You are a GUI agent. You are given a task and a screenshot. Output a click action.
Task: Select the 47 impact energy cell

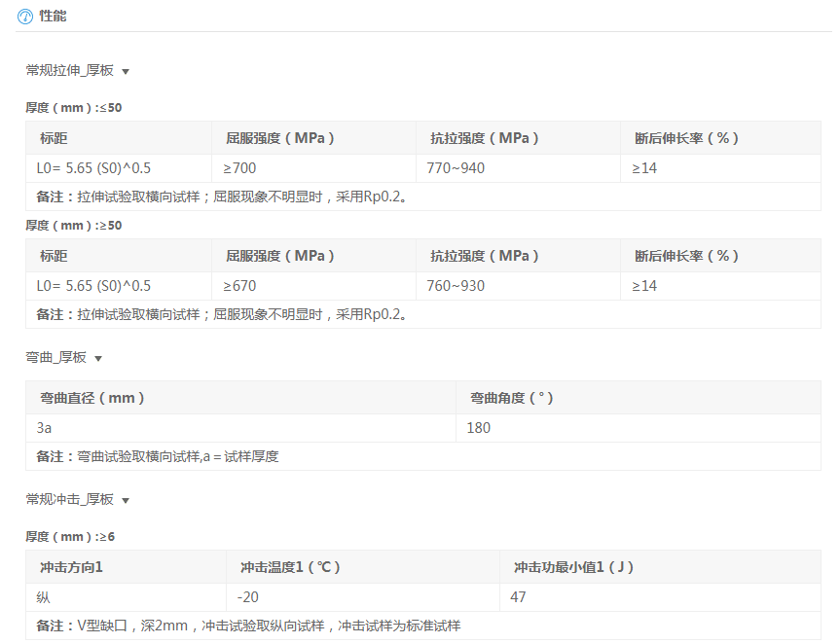click(518, 597)
